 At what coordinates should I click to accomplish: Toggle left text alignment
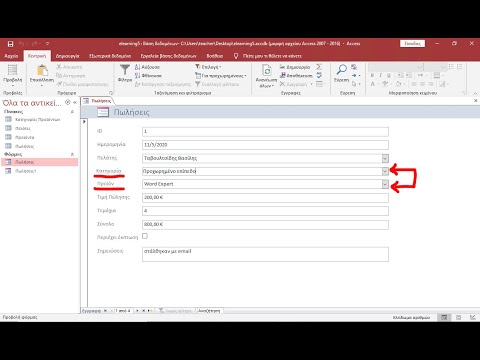click(414, 84)
